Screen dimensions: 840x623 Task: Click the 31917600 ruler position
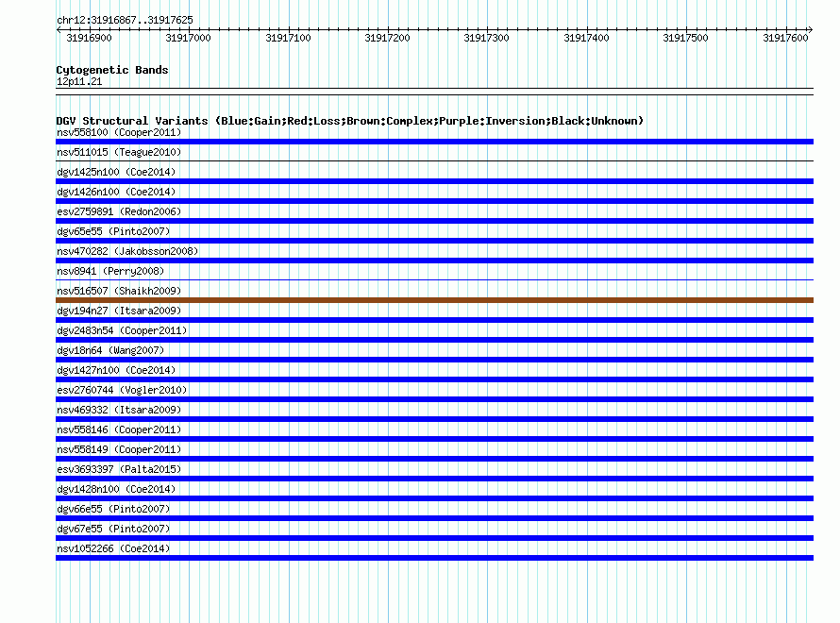[x=785, y=38]
